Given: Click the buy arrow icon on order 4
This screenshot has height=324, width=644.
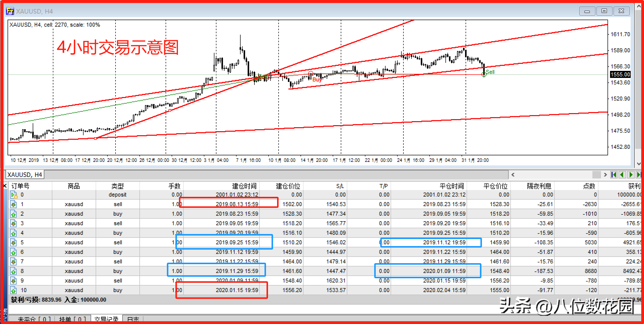Looking at the screenshot, I should click(x=14, y=233).
